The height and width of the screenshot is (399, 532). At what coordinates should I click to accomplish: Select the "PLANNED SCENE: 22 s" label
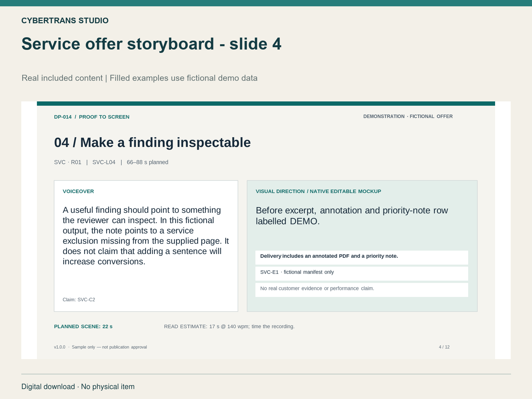click(x=83, y=327)
